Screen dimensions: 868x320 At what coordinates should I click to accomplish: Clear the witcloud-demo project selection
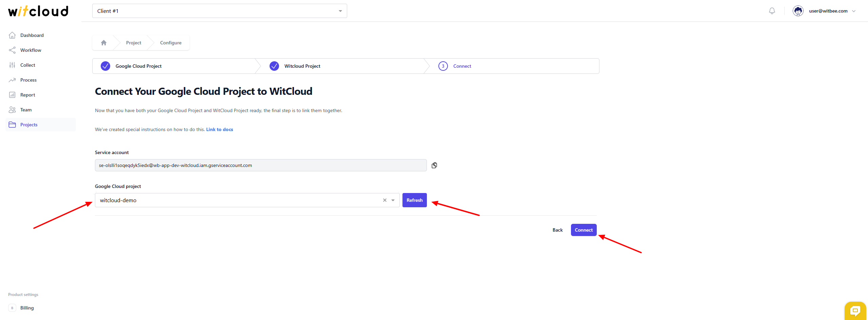click(x=385, y=200)
